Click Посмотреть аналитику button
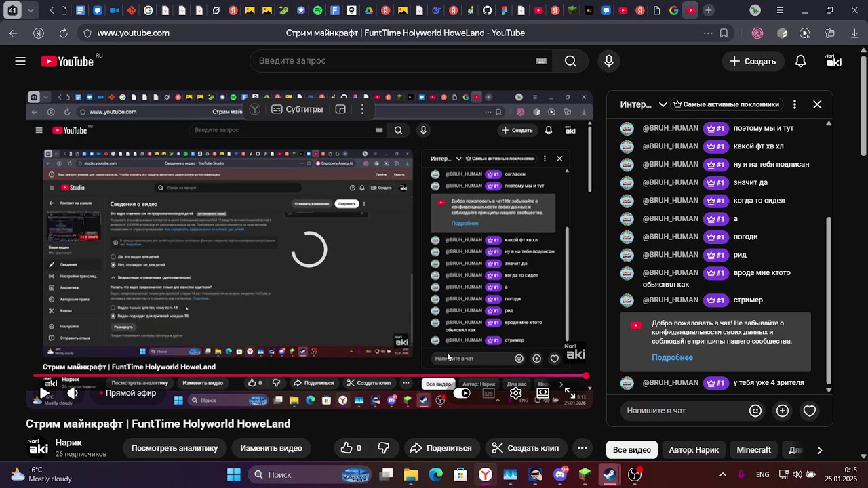 pyautogui.click(x=174, y=448)
